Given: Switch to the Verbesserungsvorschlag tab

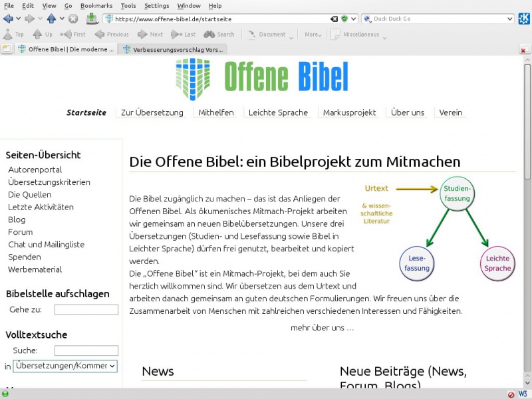Looking at the screenshot, I should point(177,49).
